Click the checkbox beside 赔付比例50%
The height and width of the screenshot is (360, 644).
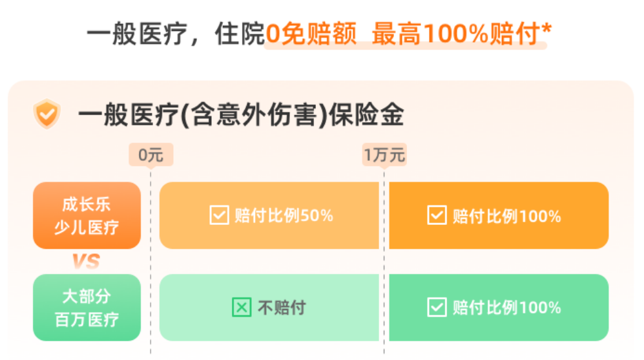click(220, 215)
